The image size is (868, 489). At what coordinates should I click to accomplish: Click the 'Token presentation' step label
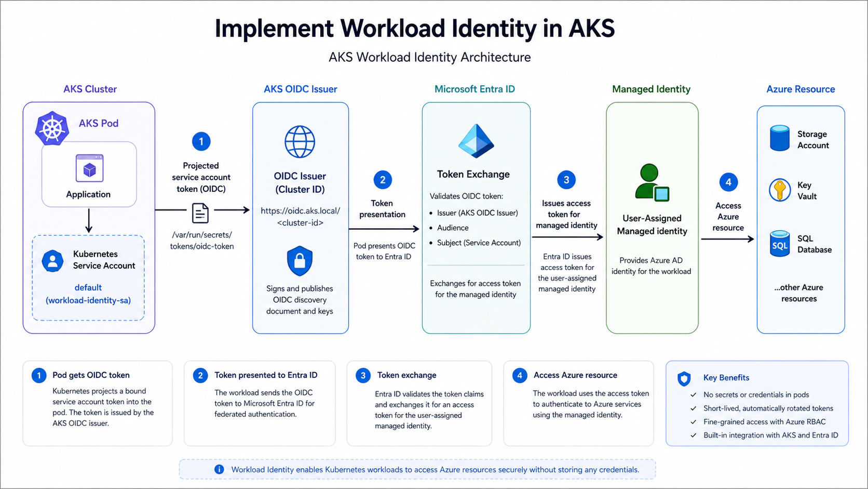coord(382,208)
